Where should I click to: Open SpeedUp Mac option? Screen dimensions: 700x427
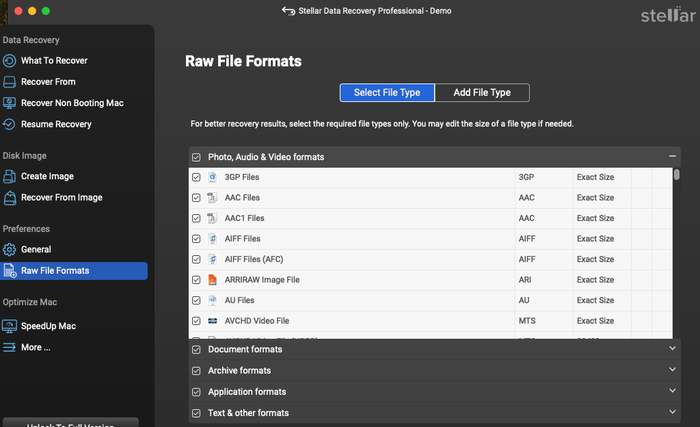pyautogui.click(x=48, y=326)
